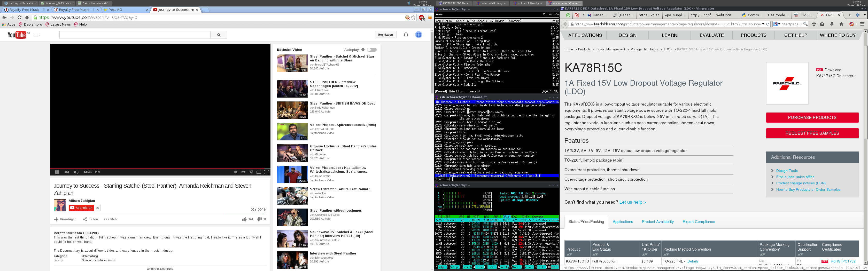This screenshot has height=271, width=868.
Task: Open the PRODUCTS navigation menu
Action: (754, 35)
